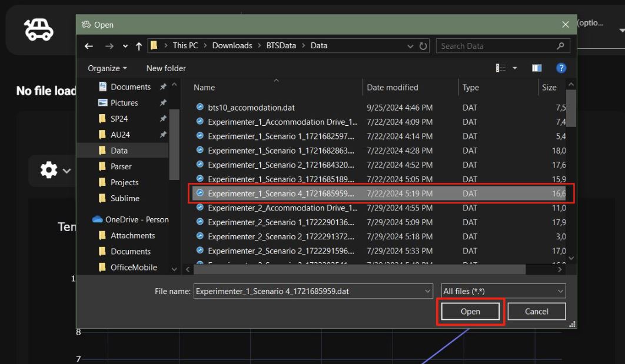Click the Parser folder icon
625x364 pixels.
pyautogui.click(x=102, y=166)
